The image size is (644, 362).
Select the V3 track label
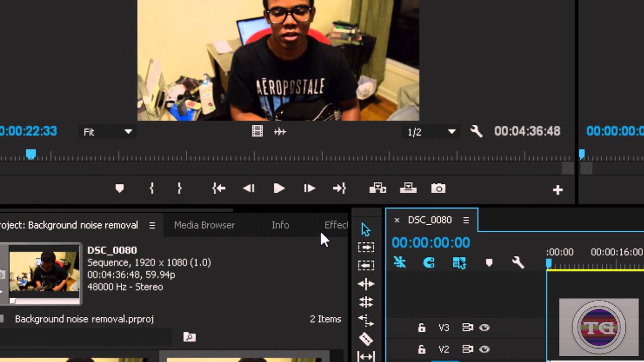(443, 328)
